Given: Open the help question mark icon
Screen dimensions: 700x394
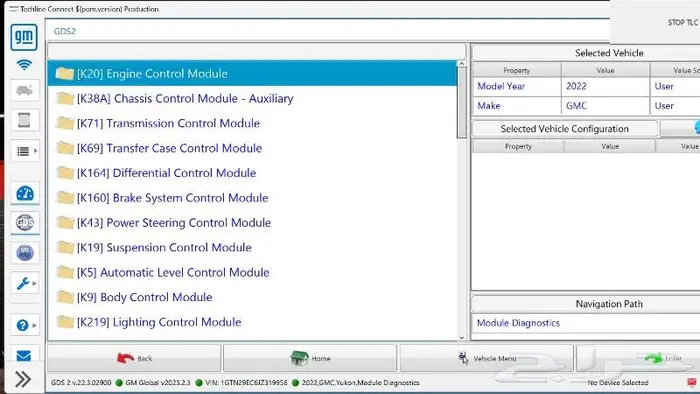Looking at the screenshot, I should (25, 325).
